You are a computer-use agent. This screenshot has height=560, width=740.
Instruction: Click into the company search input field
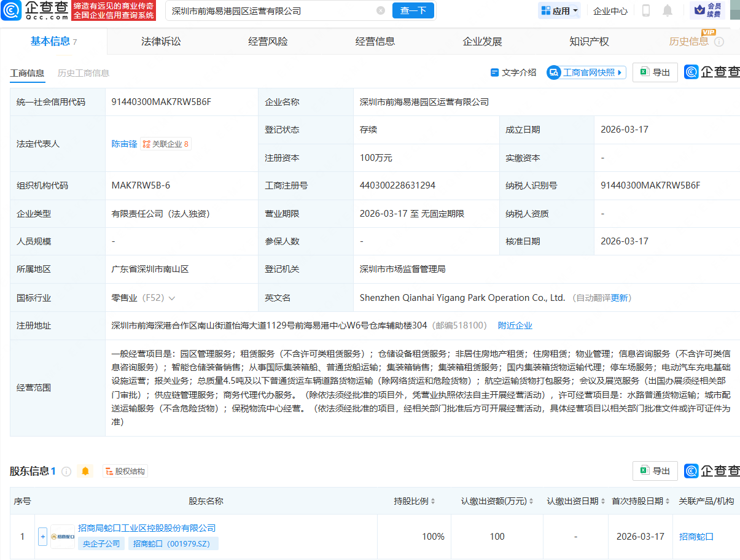point(270,10)
